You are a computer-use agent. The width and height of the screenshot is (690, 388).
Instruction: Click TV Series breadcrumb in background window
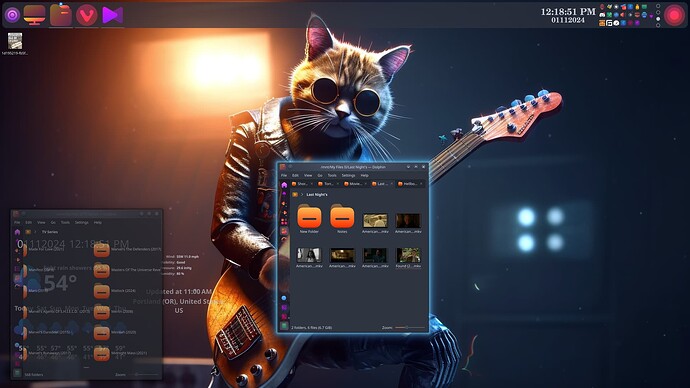(x=50, y=232)
